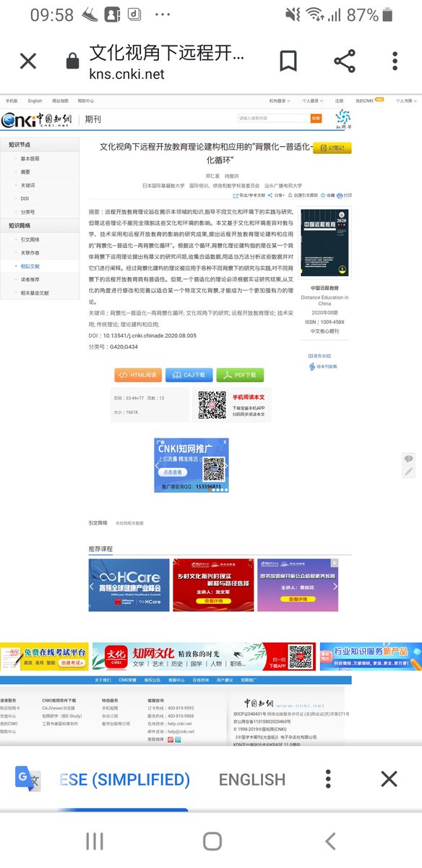This screenshot has height=868, width=422.
Task: Close the CNKI知网推广 ad with X
Action: (225, 441)
